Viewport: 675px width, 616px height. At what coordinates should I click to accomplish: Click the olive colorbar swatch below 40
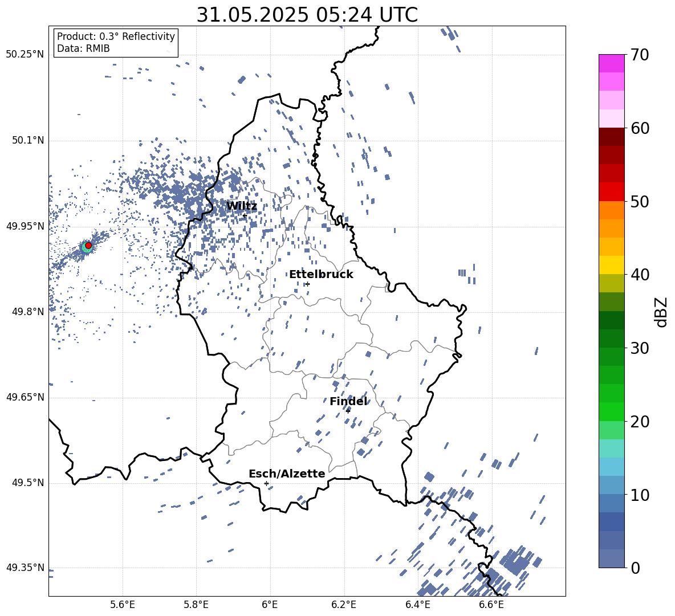pos(611,283)
